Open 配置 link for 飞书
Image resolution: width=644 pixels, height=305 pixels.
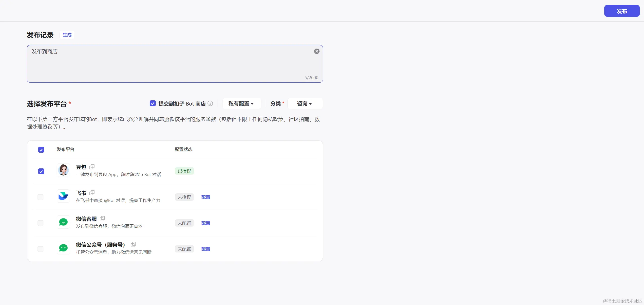206,197
